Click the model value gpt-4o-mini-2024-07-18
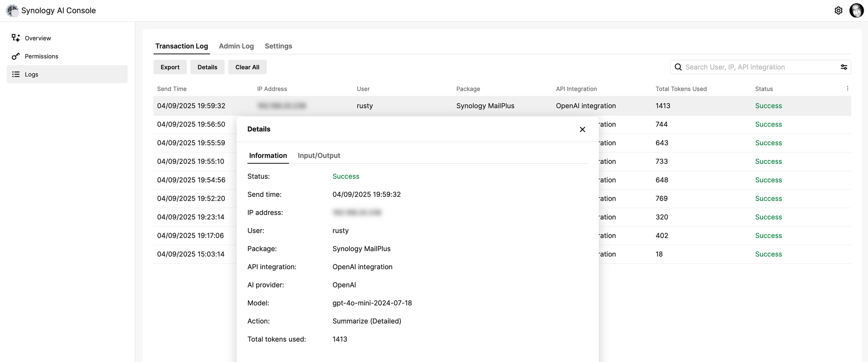 [372, 303]
